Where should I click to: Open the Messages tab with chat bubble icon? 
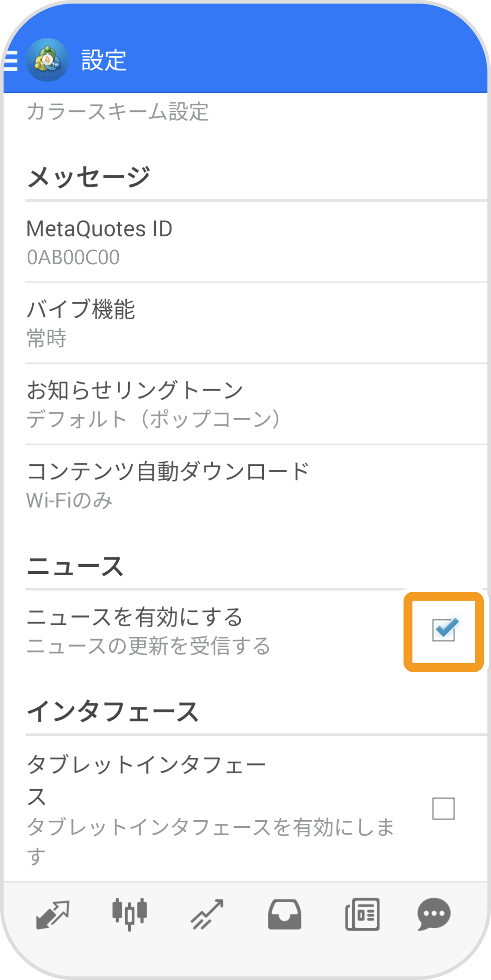pos(434,914)
